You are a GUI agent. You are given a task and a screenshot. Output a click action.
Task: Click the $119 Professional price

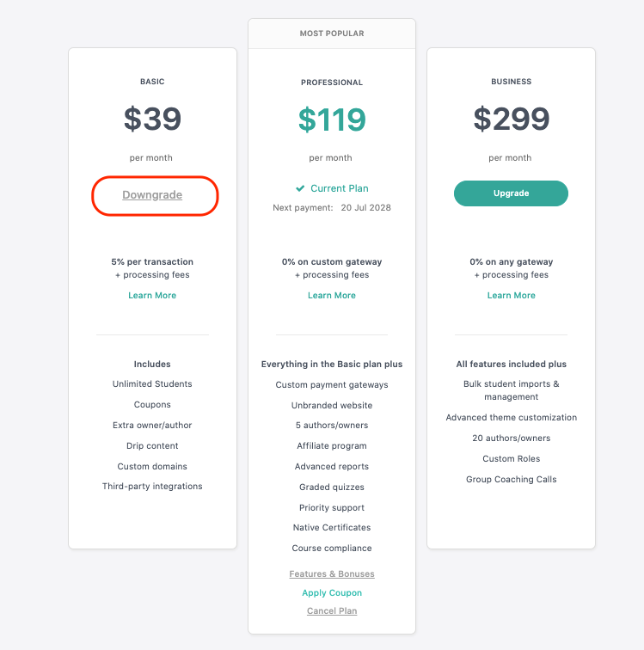pos(332,120)
